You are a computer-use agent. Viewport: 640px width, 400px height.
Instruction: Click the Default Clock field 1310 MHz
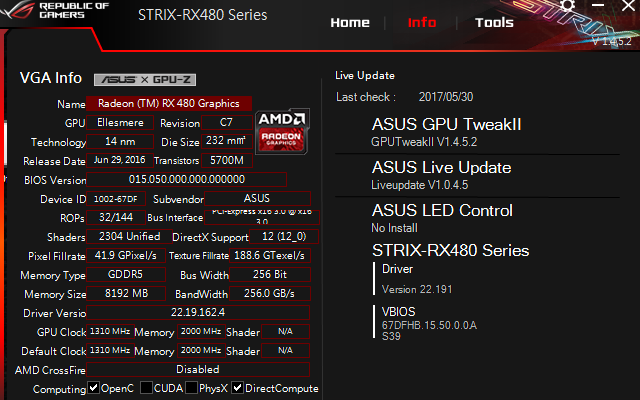(110, 350)
